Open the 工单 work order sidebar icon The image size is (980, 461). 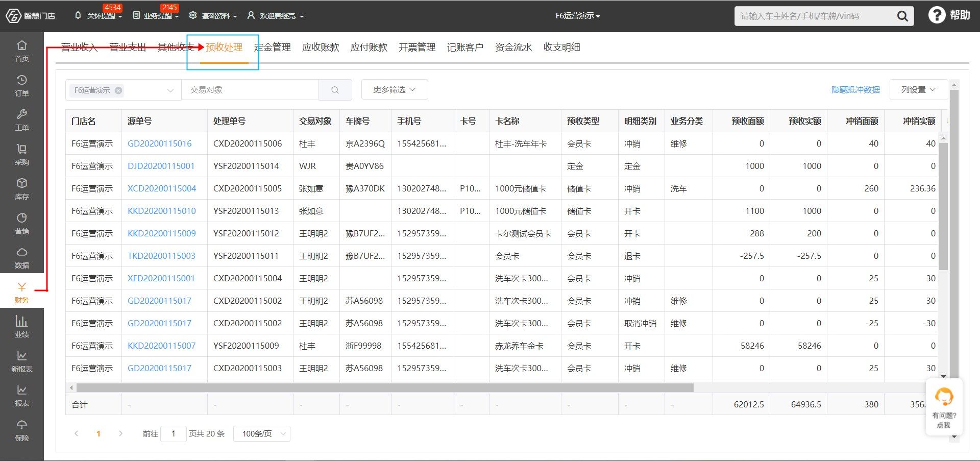22,119
